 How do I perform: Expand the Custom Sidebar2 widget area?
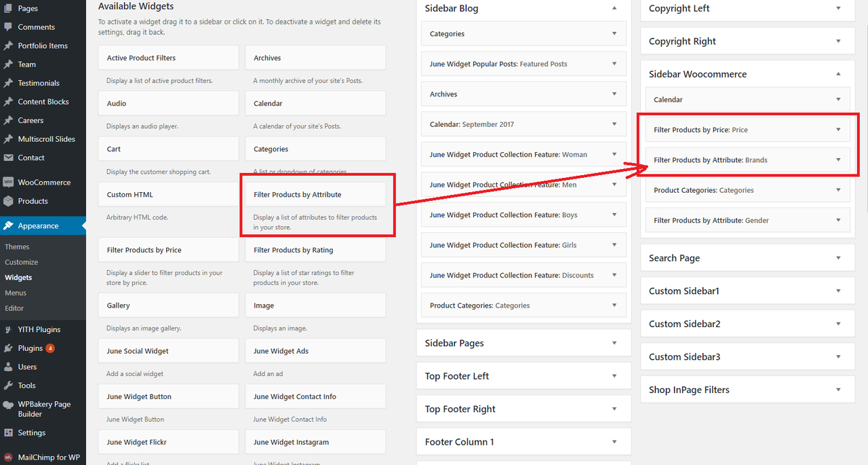click(x=838, y=324)
